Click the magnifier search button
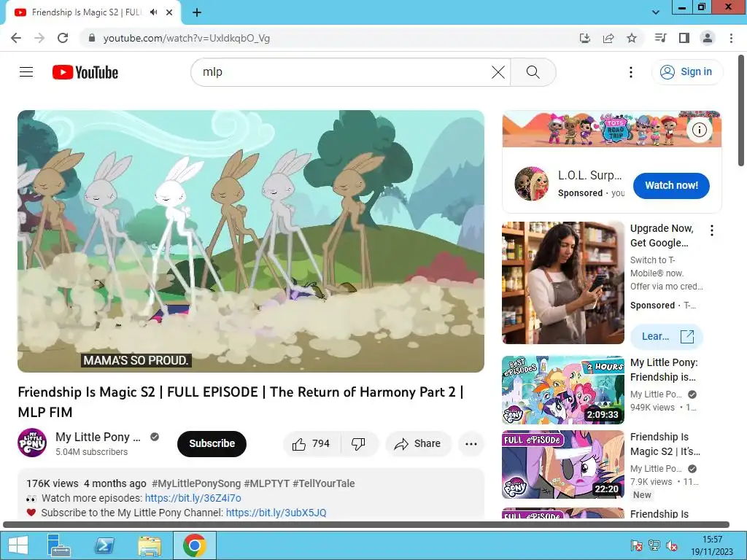Viewport: 747px width, 560px height. [x=533, y=72]
